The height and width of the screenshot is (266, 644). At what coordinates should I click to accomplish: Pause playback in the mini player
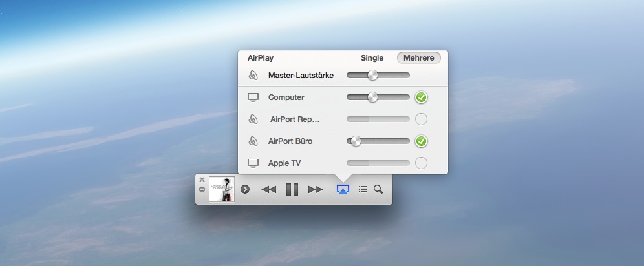click(x=292, y=189)
